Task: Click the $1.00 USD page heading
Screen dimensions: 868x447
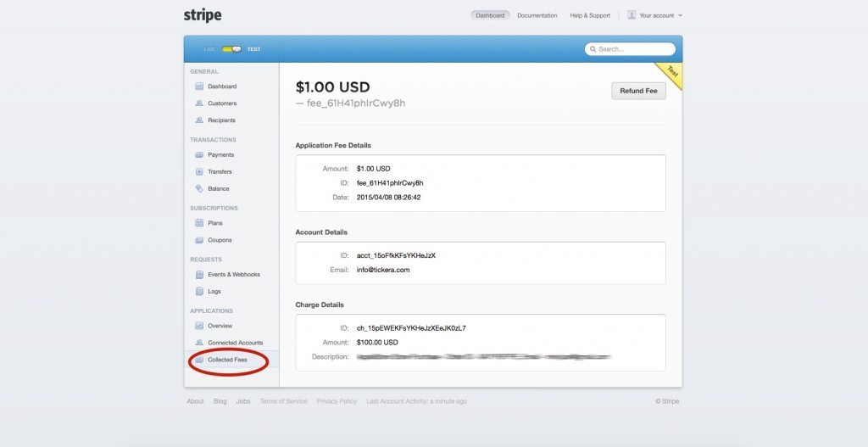Action: point(332,87)
